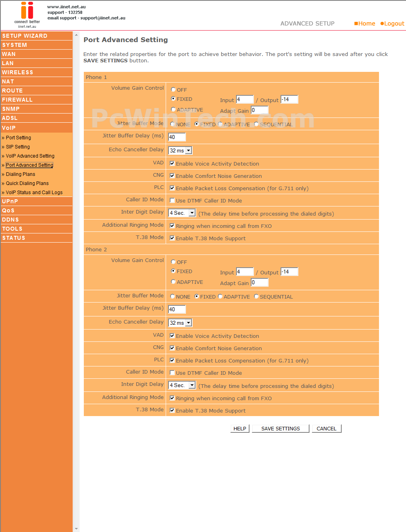
Task: Open Phone 2 Echo Canceller Delay dropdown
Action: 180,323
